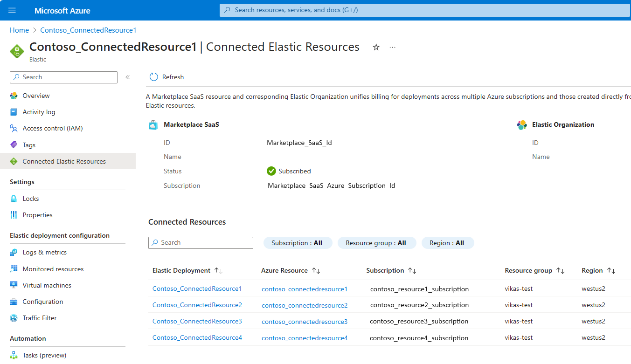Open the Virtual machines sidebar item
The width and height of the screenshot is (631, 364).
(x=47, y=285)
